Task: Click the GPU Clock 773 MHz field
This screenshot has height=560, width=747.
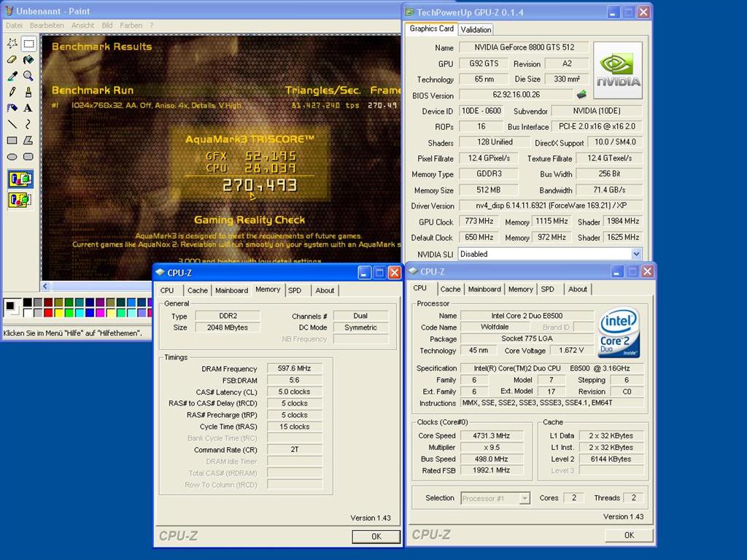Action: 479,221
